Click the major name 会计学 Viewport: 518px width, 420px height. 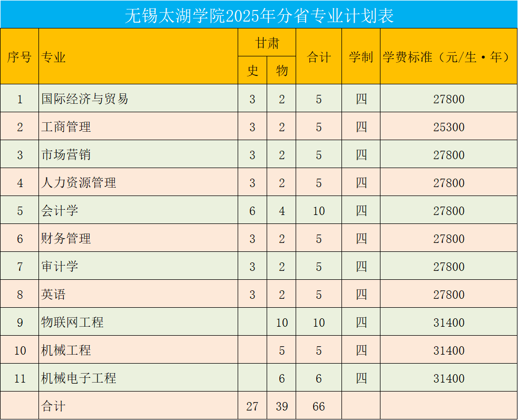[60, 210]
